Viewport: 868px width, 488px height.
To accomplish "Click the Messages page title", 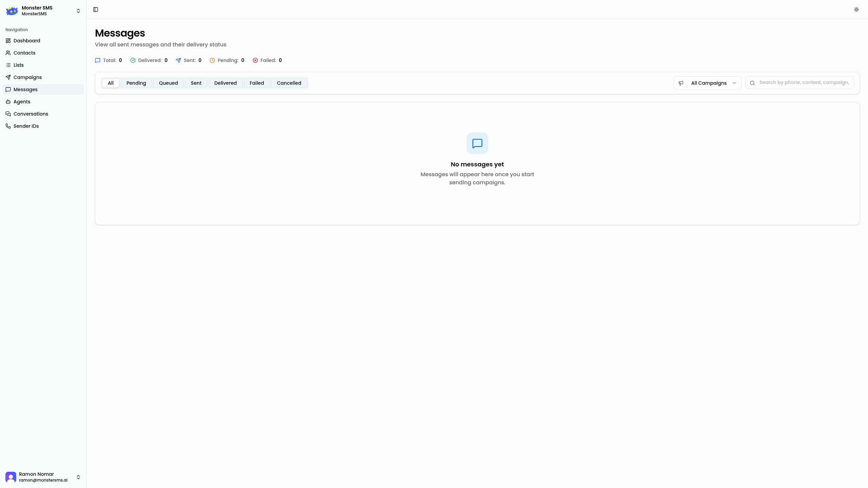I will [120, 33].
